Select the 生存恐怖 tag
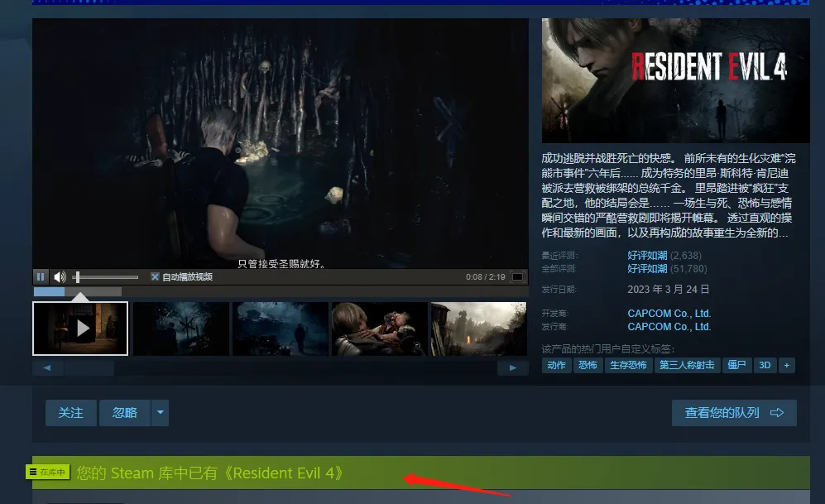 coord(628,365)
